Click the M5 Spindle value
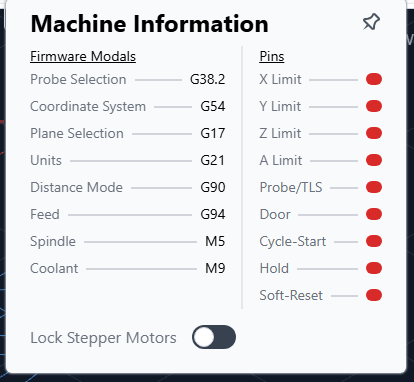 coord(215,241)
